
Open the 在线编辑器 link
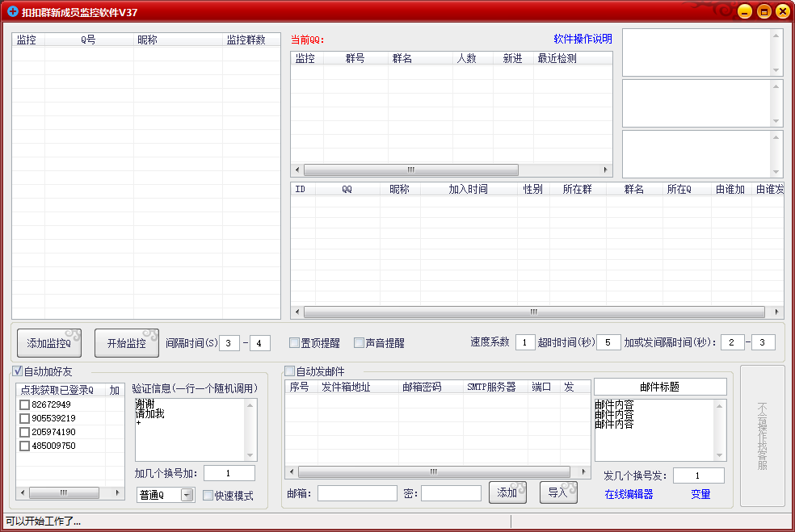tap(629, 494)
